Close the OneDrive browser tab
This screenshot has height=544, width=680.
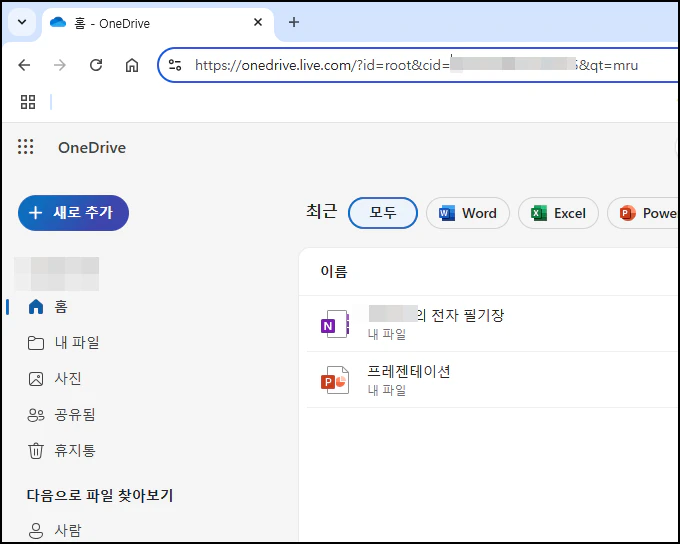[258, 22]
